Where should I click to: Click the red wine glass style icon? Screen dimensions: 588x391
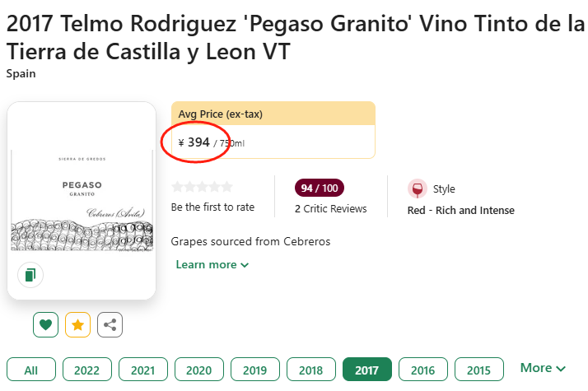(x=418, y=189)
